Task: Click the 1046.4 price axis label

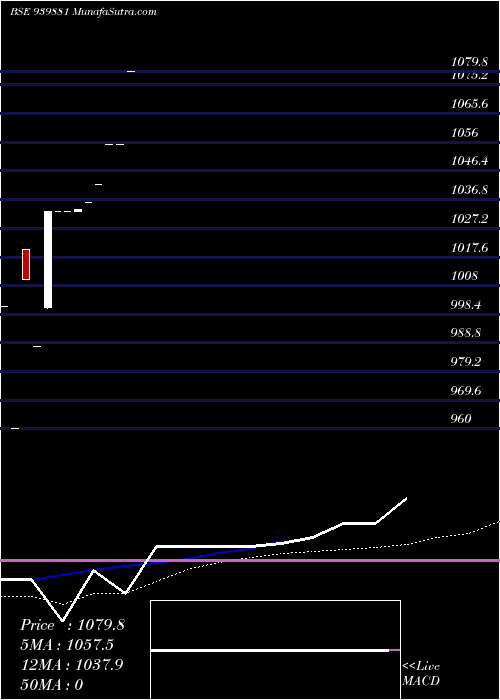Action: click(x=469, y=161)
